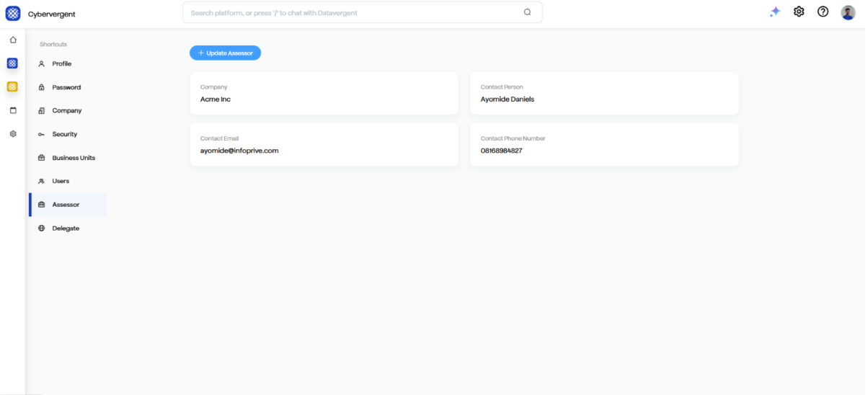Click the Ayomide Daniels contact name
The width and height of the screenshot is (868, 395).
(508, 99)
